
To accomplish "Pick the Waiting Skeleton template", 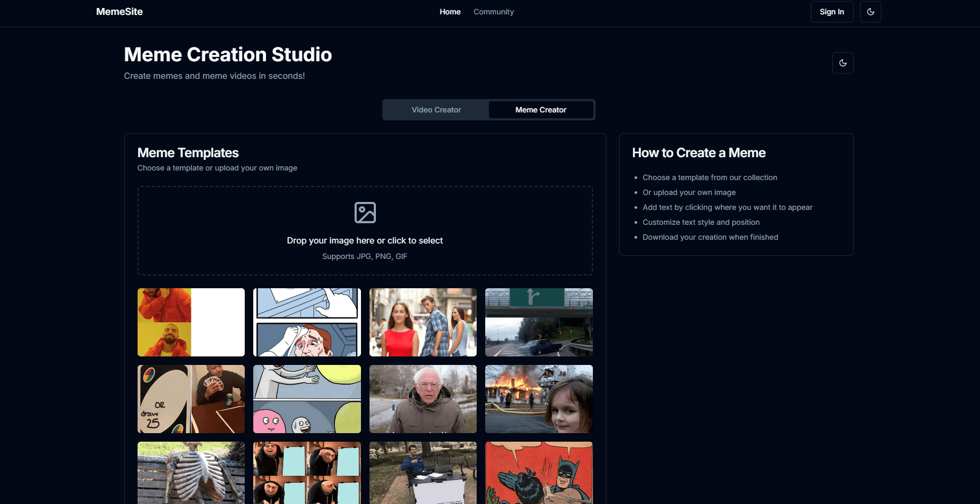I will pyautogui.click(x=191, y=473).
